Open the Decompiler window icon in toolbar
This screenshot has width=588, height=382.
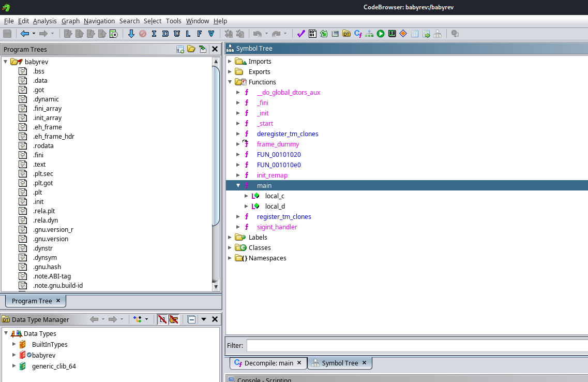click(358, 34)
